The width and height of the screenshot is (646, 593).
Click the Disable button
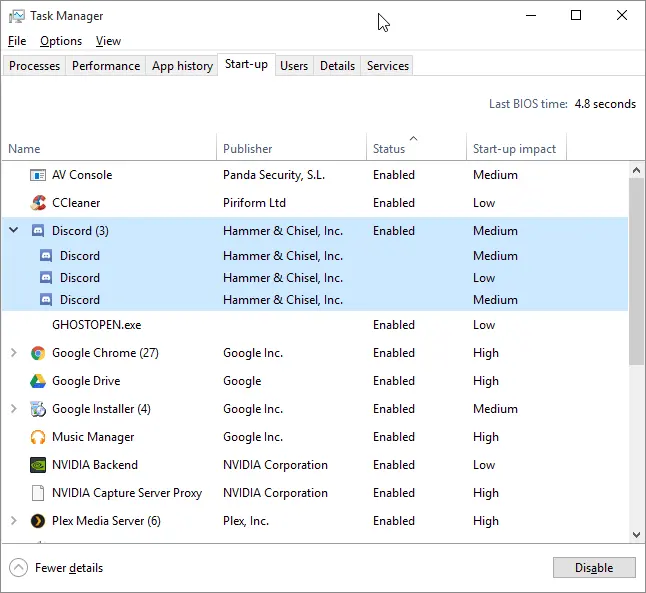(594, 568)
